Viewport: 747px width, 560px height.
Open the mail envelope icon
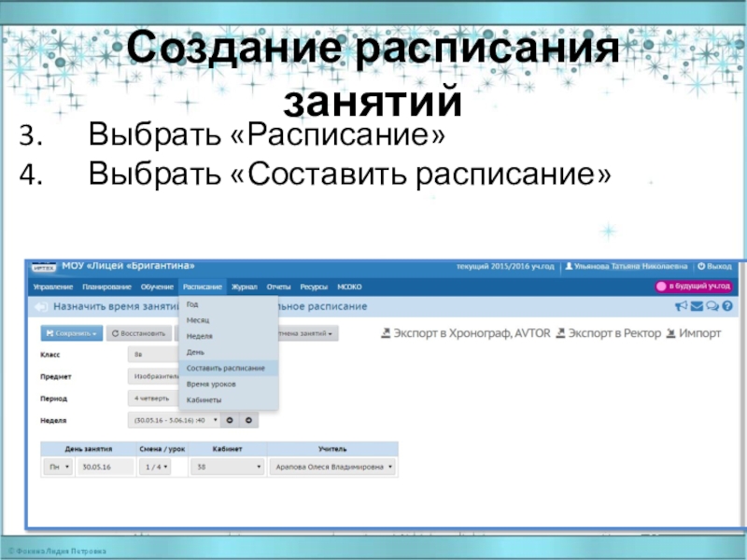pyautogui.click(x=696, y=306)
